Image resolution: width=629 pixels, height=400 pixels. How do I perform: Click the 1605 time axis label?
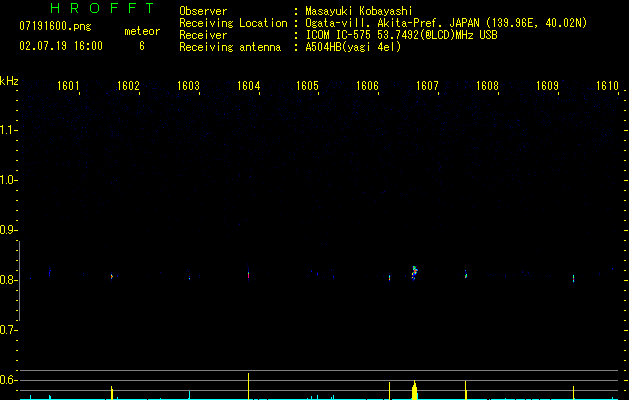[307, 85]
